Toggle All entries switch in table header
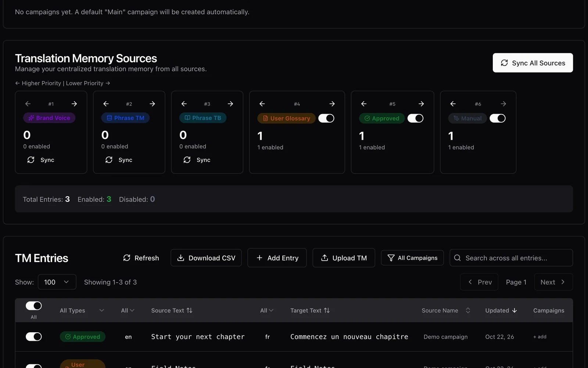Image resolution: width=588 pixels, height=368 pixels. 34,306
